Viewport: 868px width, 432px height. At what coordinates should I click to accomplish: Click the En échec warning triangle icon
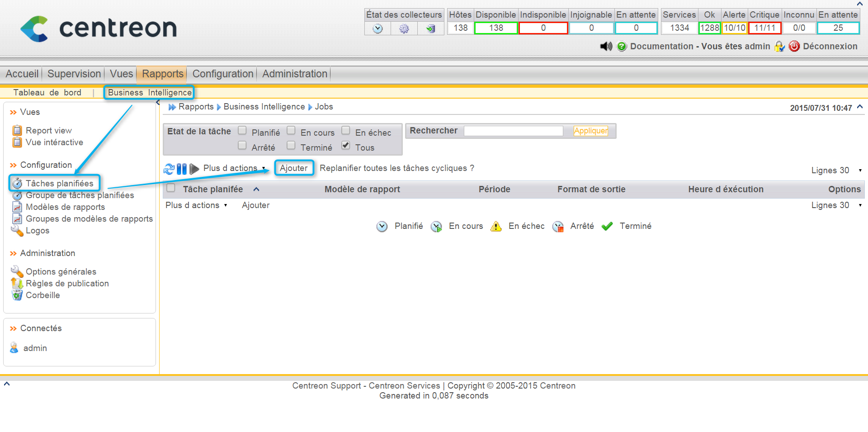(x=496, y=226)
